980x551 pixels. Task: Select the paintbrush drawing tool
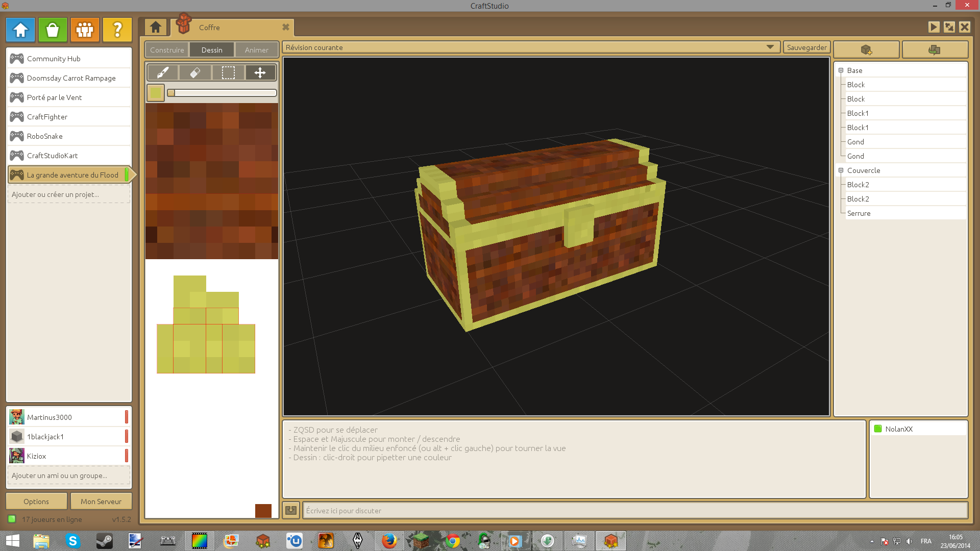(163, 73)
